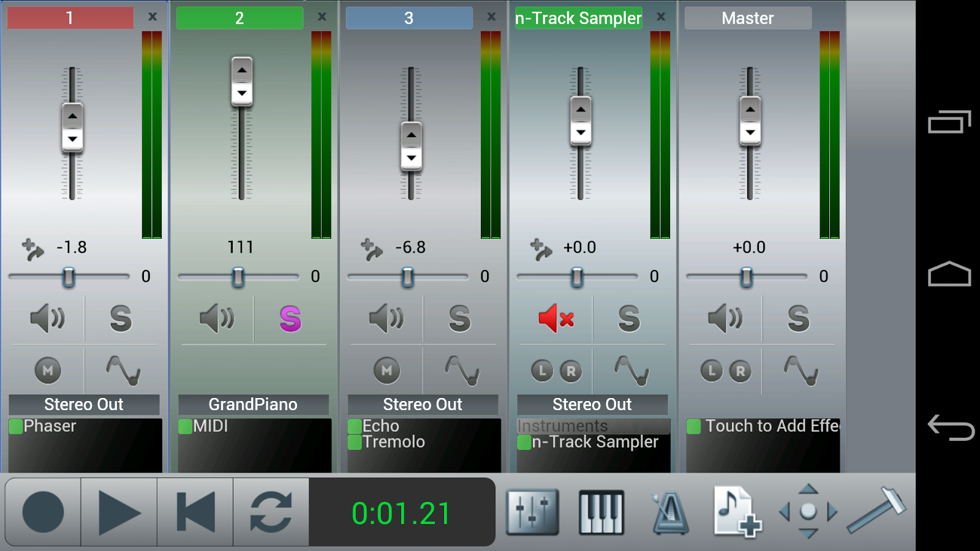
Task: Close the n-Track Sampler strip
Action: point(661,17)
